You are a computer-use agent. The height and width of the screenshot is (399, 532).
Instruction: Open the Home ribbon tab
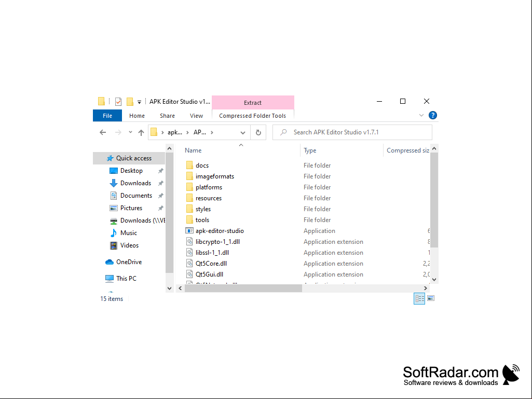click(137, 116)
